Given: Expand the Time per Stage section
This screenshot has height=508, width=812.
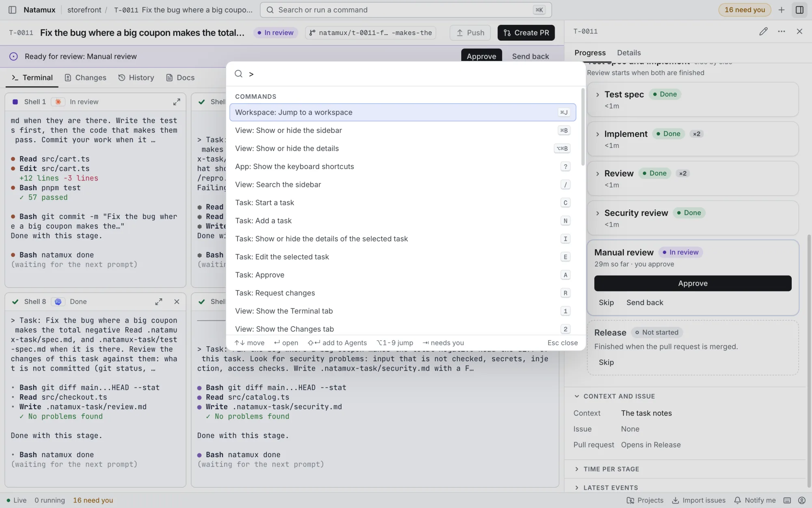Looking at the screenshot, I should tap(607, 469).
